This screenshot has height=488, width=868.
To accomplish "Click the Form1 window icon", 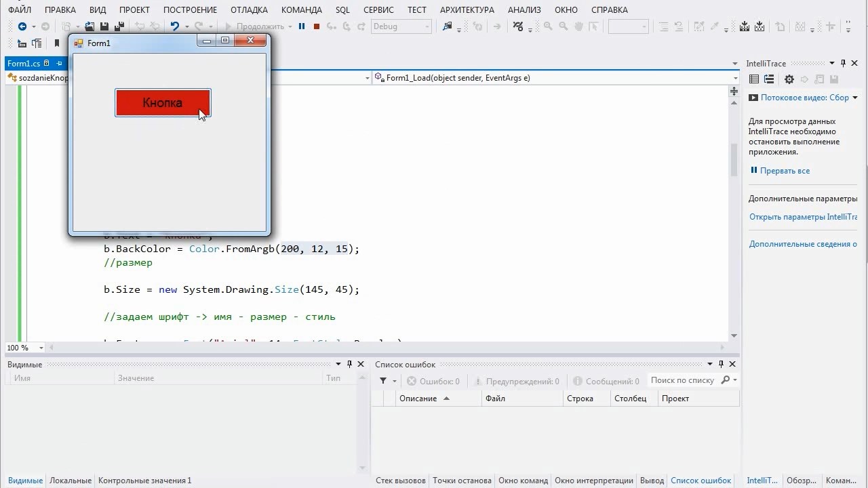I will tap(79, 43).
